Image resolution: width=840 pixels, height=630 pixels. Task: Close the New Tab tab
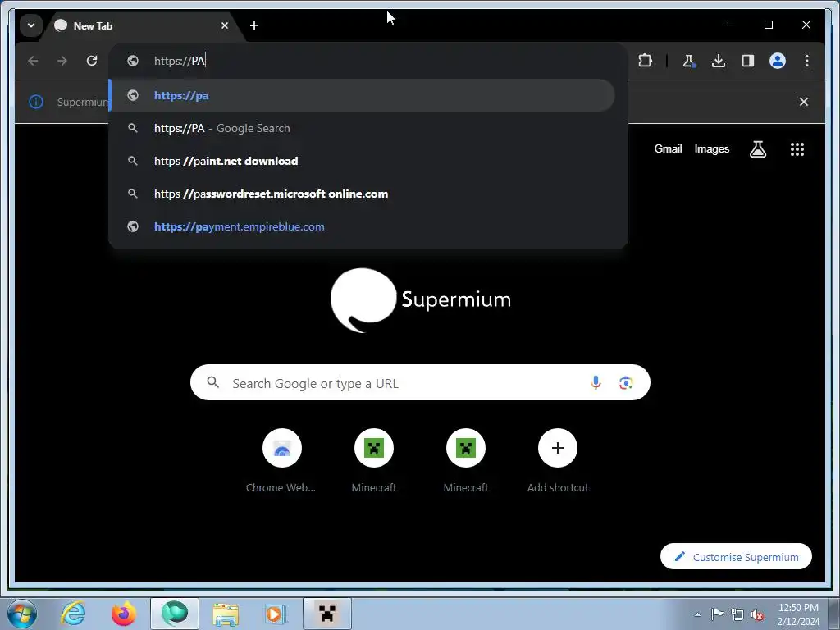click(225, 25)
